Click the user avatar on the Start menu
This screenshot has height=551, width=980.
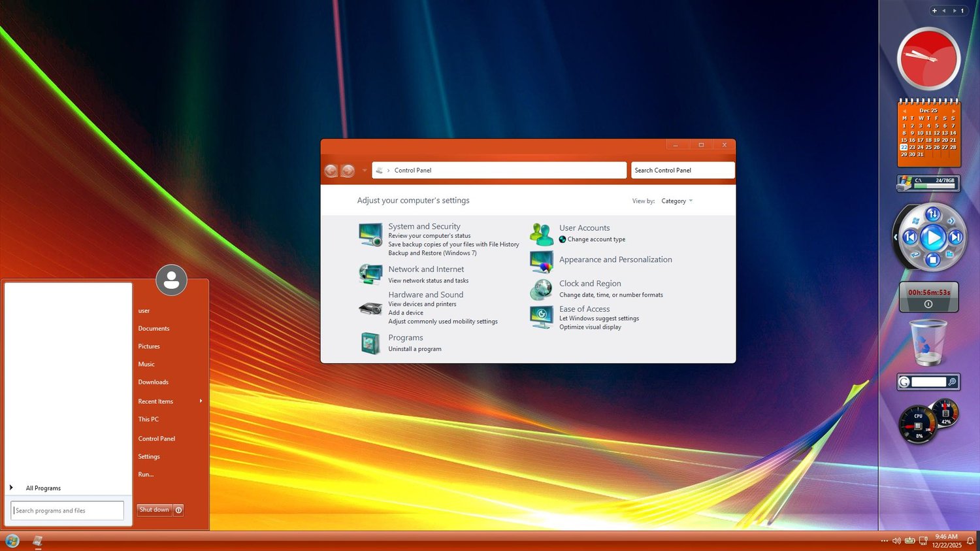pos(171,280)
